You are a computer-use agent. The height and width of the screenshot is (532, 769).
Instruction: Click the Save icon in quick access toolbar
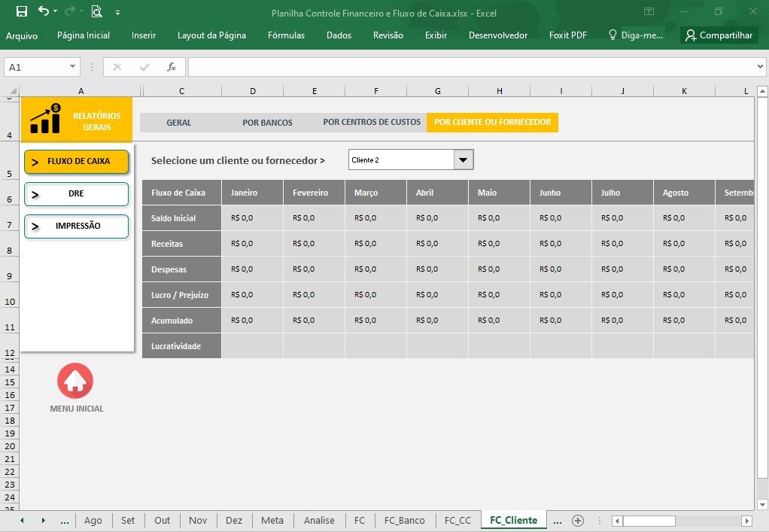[22, 11]
